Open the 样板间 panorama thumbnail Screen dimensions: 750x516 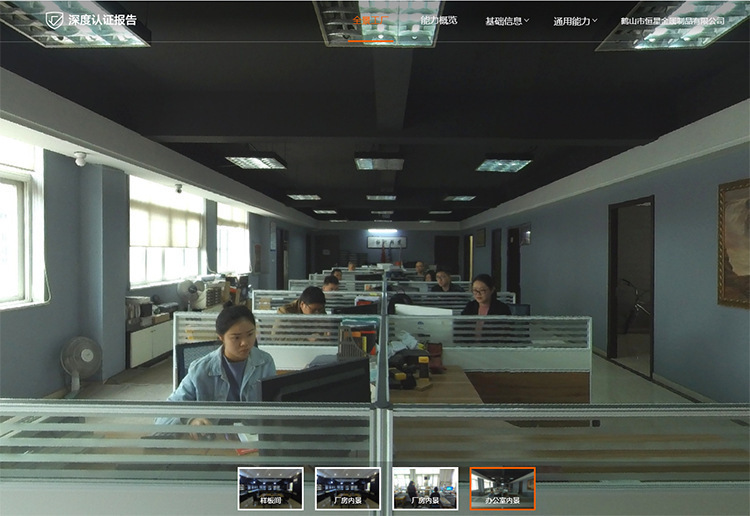tap(271, 488)
